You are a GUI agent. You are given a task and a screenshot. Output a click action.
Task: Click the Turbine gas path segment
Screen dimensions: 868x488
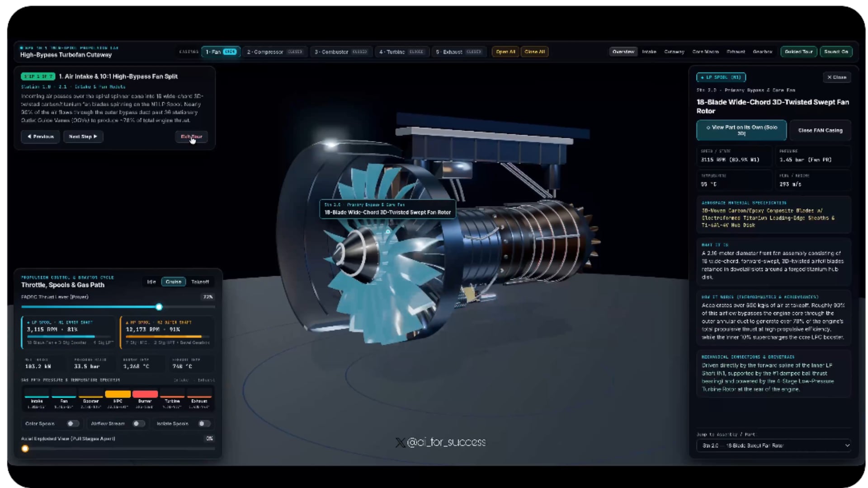[172, 399]
